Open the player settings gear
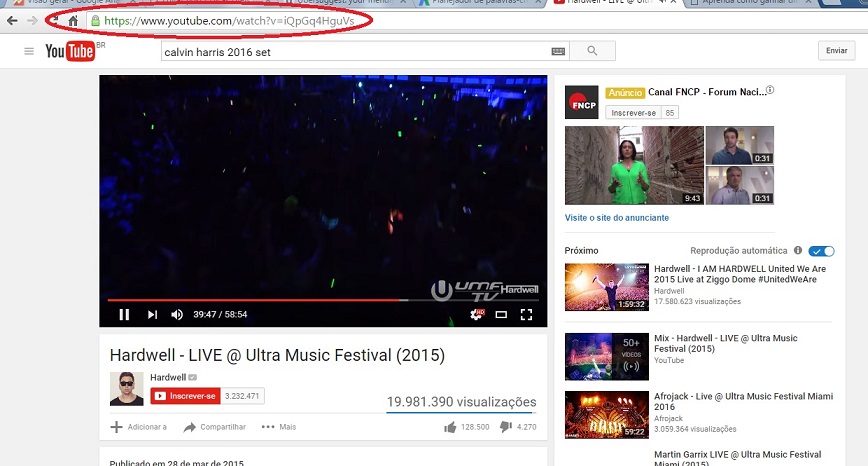The image size is (868, 466). tap(476, 314)
